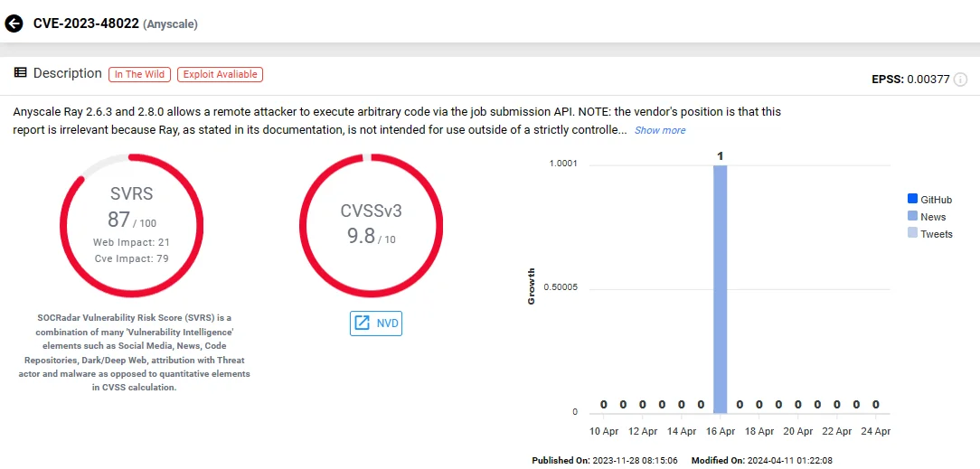Click the CVSSv3 score gauge
Screen dimensions: 980x469
pyautogui.click(x=372, y=225)
